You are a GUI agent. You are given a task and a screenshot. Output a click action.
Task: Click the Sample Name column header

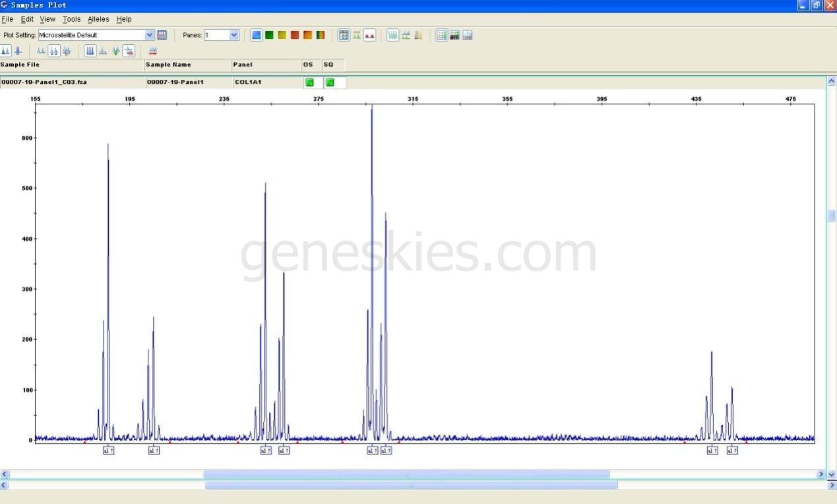[x=168, y=65]
